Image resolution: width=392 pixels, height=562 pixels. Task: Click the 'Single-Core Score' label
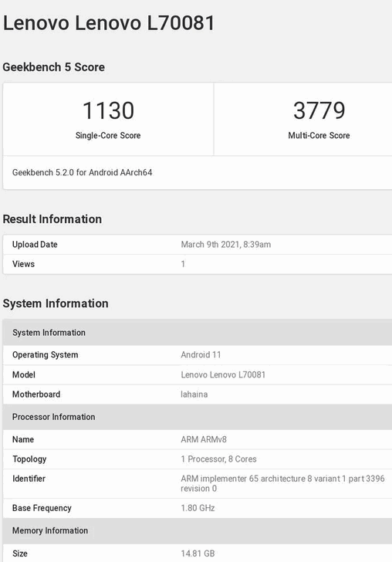pyautogui.click(x=108, y=136)
